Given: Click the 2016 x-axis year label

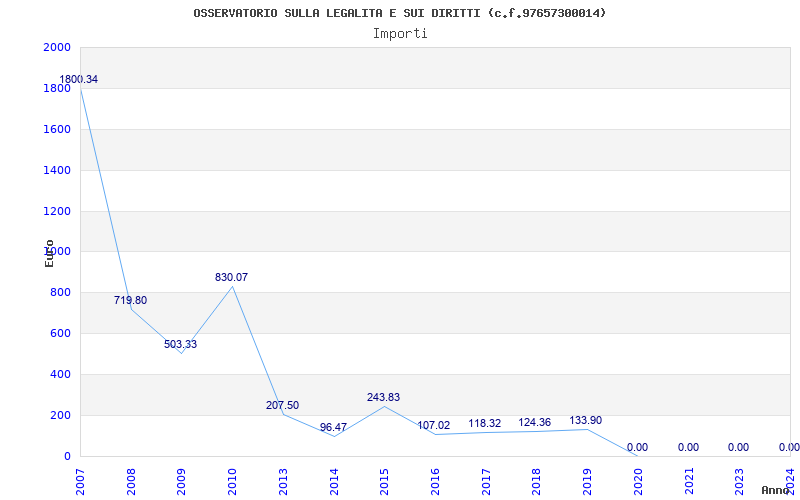Looking at the screenshot, I should coord(435,482).
